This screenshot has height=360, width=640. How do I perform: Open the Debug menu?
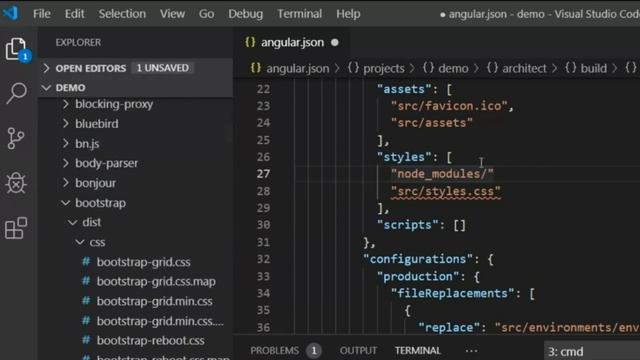coord(245,13)
